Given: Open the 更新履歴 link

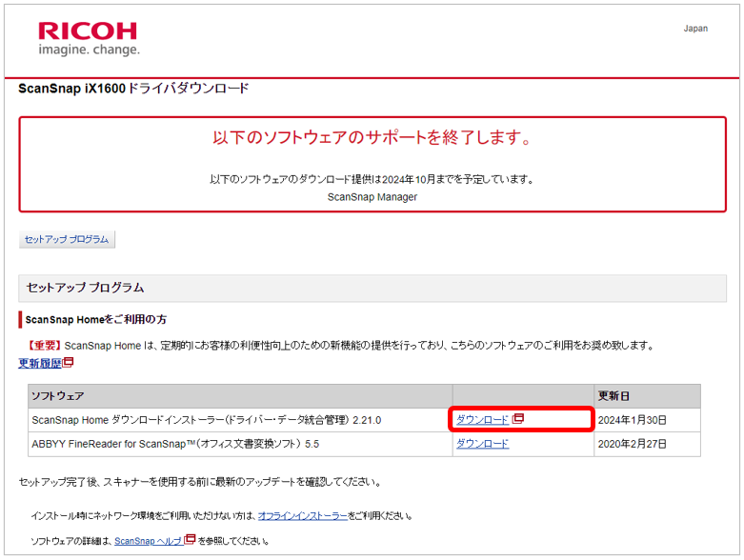Looking at the screenshot, I should click(40, 363).
